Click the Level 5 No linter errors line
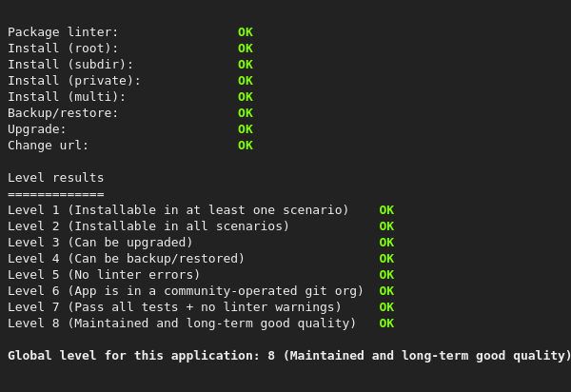571x392 pixels. click(104, 274)
